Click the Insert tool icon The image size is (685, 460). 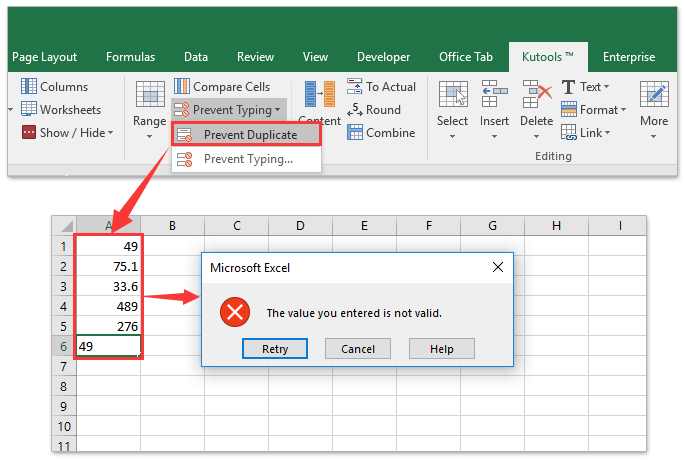coord(495,94)
